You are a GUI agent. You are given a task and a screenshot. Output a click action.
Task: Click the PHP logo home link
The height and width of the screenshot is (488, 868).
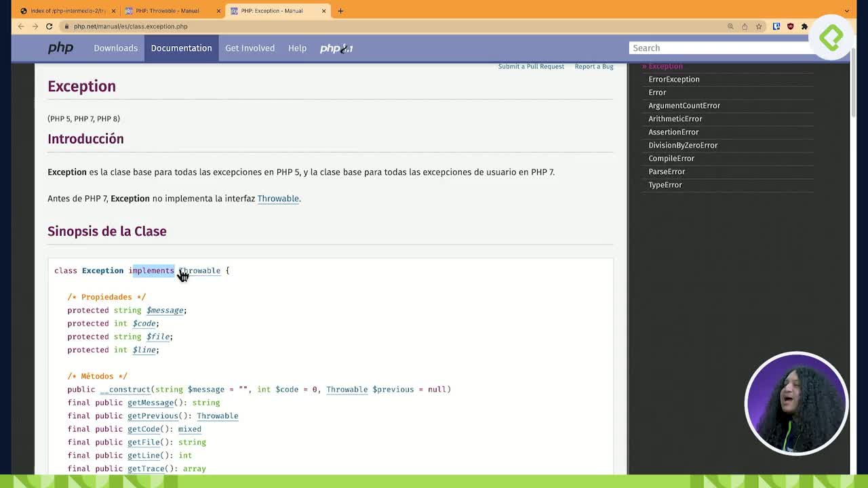tap(60, 48)
